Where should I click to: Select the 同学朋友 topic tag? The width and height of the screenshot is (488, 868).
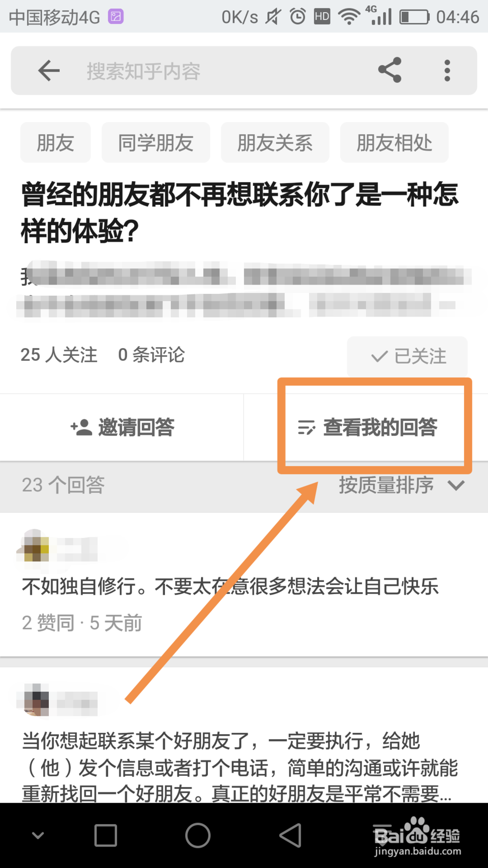point(156,143)
